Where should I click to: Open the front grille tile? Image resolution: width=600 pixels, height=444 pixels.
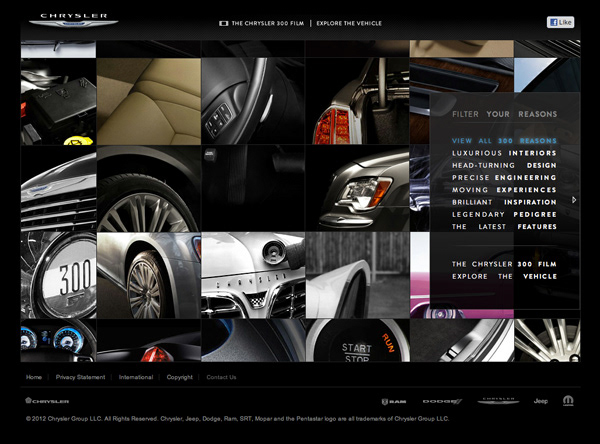(x=59, y=188)
